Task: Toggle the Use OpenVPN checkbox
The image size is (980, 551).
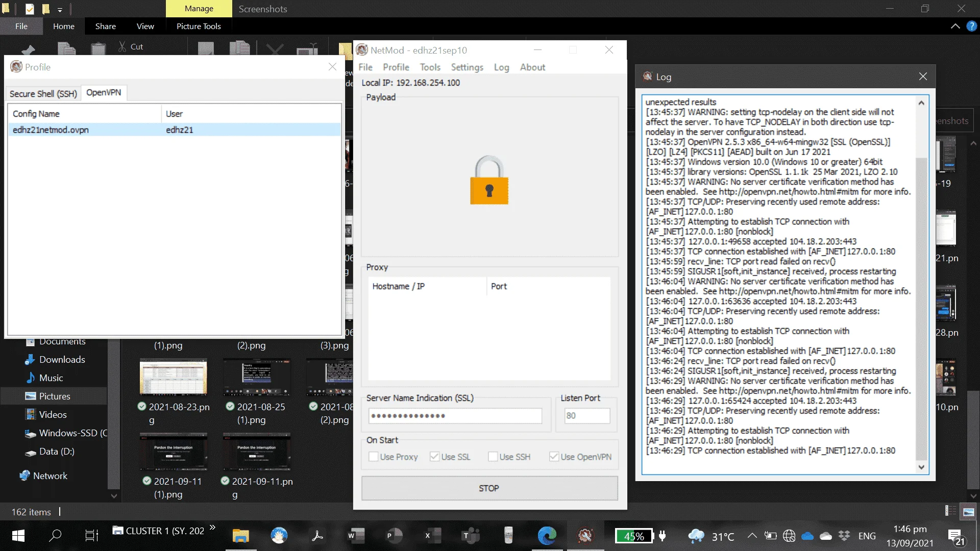Action: [554, 457]
